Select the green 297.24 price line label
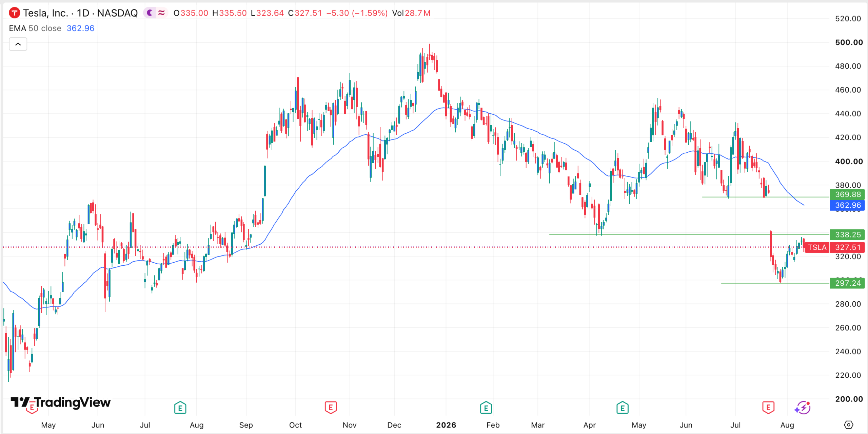 click(847, 283)
